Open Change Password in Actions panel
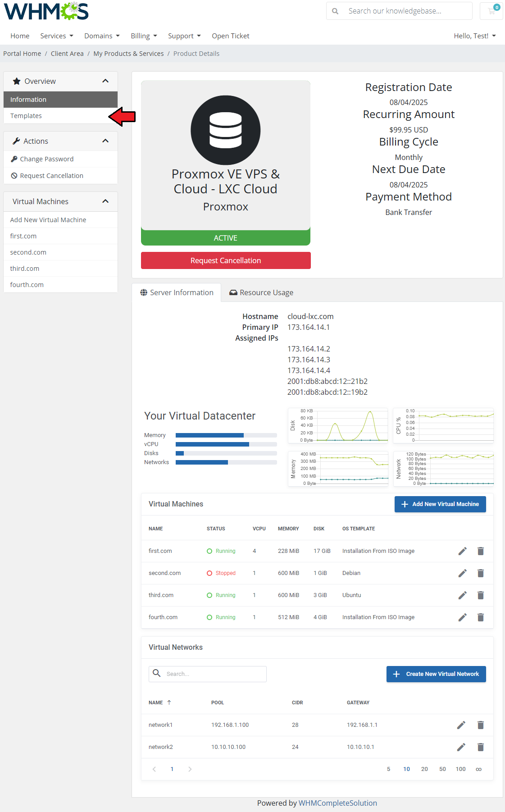 coord(60,159)
